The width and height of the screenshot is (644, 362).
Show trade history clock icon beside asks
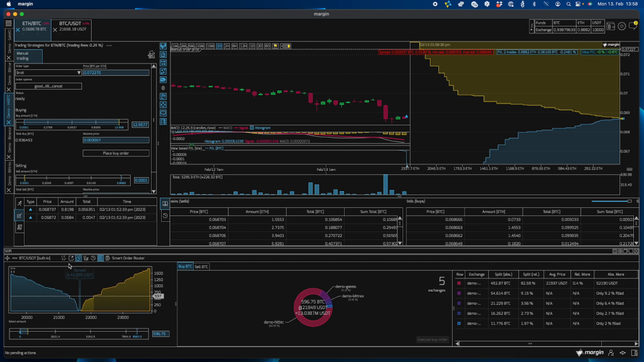click(x=165, y=216)
